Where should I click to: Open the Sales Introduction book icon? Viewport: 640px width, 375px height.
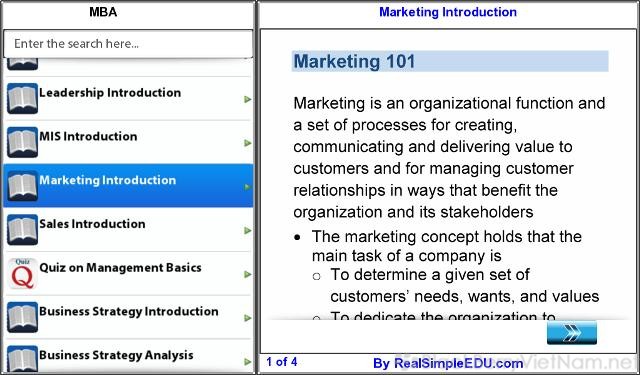(x=22, y=230)
